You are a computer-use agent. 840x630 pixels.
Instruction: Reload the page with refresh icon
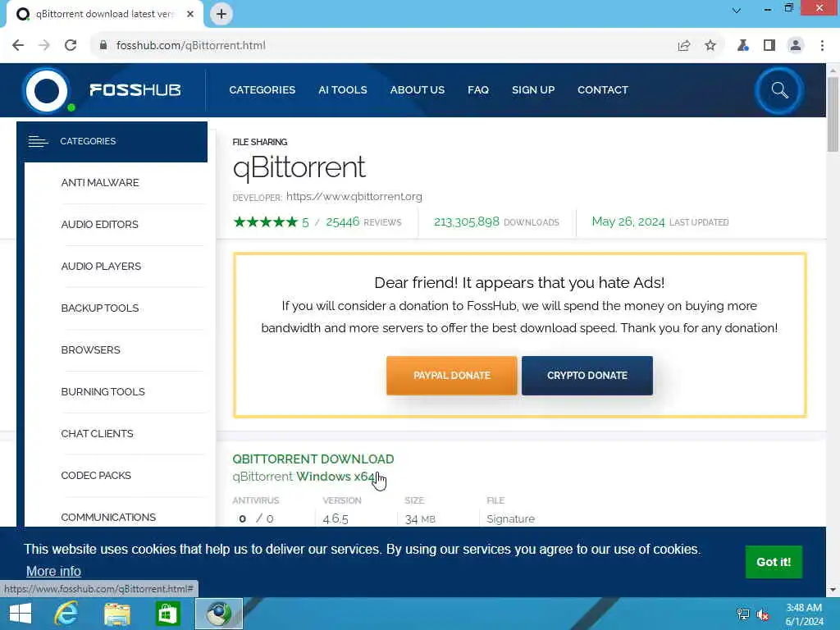tap(71, 46)
